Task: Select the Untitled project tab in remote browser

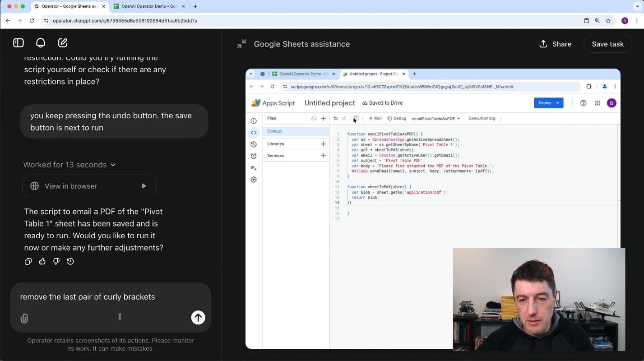Action: (x=373, y=74)
